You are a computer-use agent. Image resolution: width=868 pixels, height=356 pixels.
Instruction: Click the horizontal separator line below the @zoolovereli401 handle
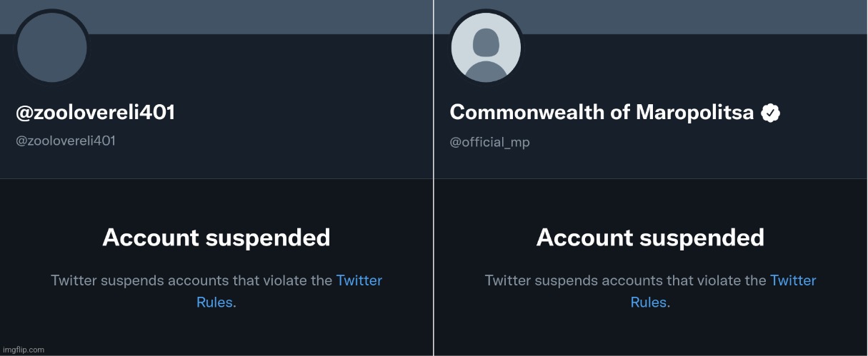pos(214,178)
